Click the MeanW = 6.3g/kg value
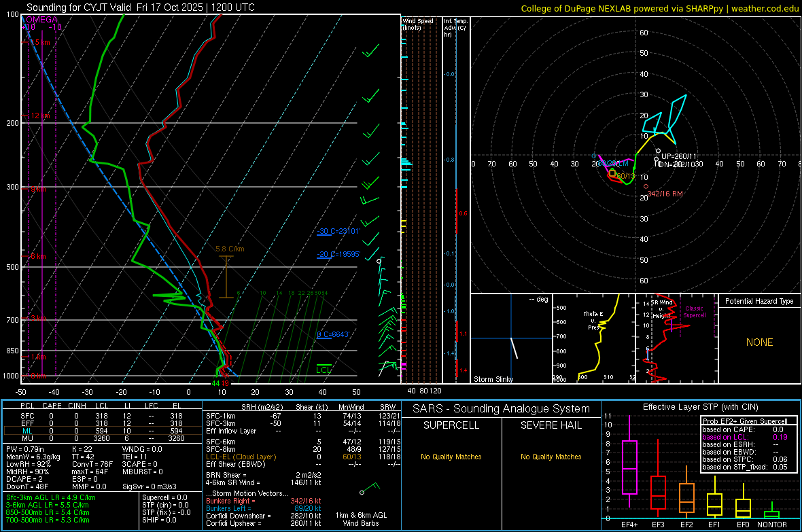Image resolution: width=802 pixels, height=532 pixels. click(x=33, y=457)
